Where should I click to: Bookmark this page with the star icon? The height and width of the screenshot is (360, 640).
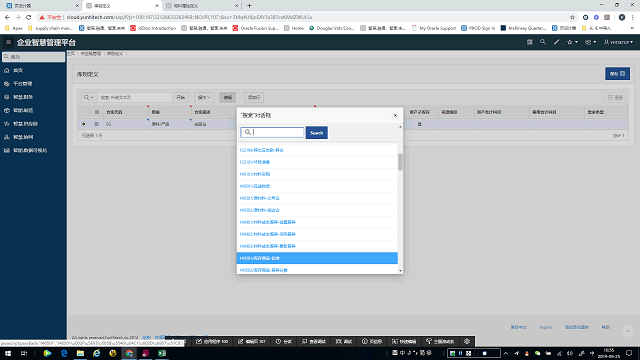572,17
